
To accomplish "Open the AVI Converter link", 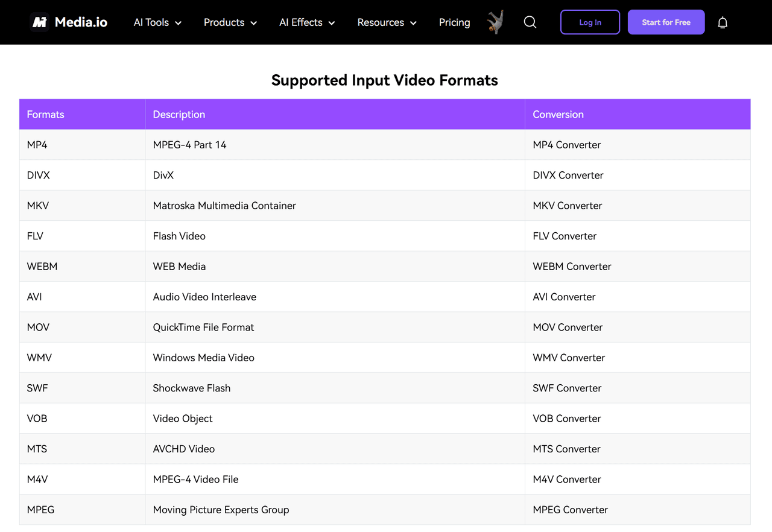I will click(564, 297).
